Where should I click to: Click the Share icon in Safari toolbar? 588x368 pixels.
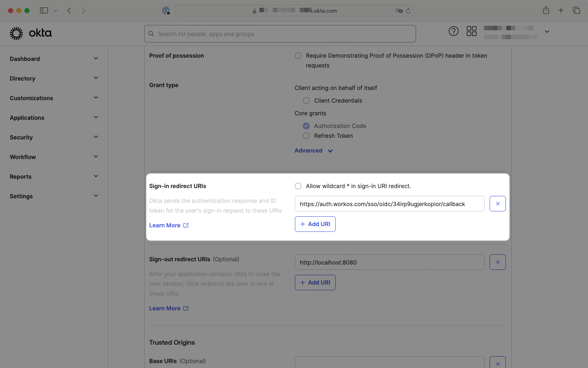tap(546, 10)
